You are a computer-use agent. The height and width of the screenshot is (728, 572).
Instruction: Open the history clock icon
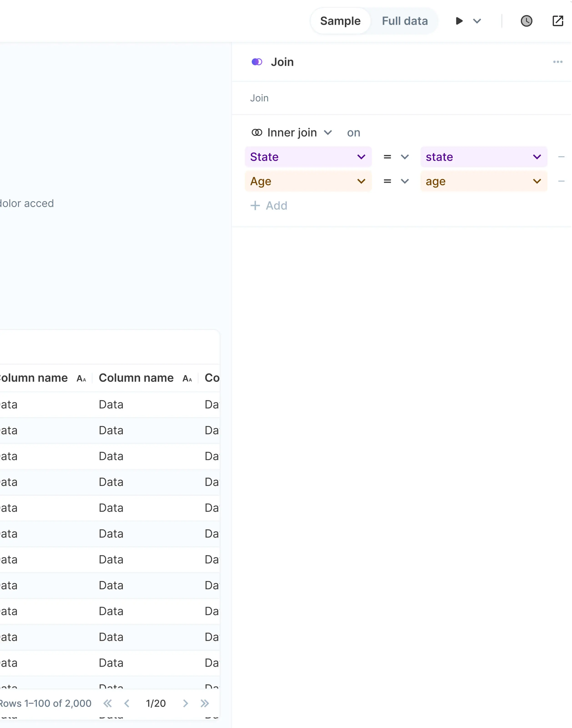pyautogui.click(x=527, y=21)
